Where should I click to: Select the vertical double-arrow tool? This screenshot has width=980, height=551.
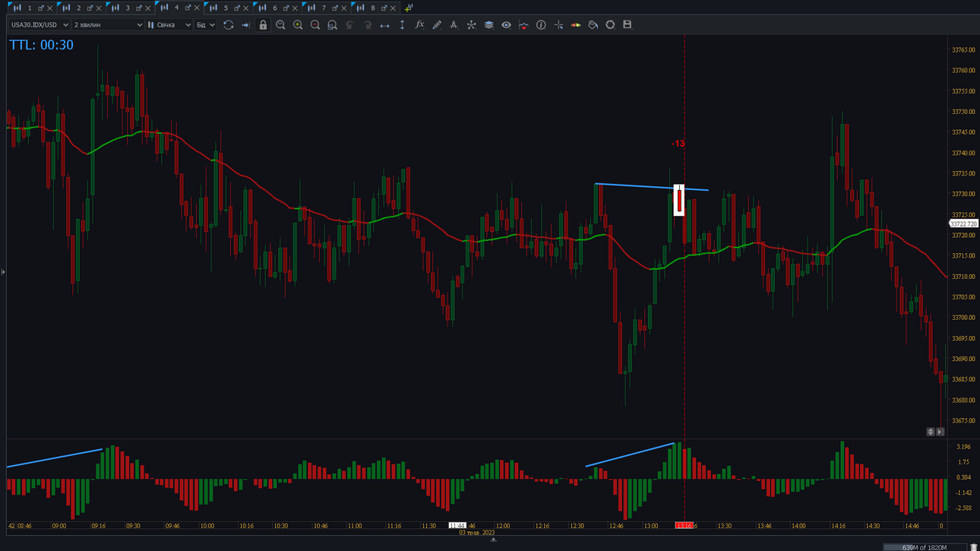pos(402,25)
